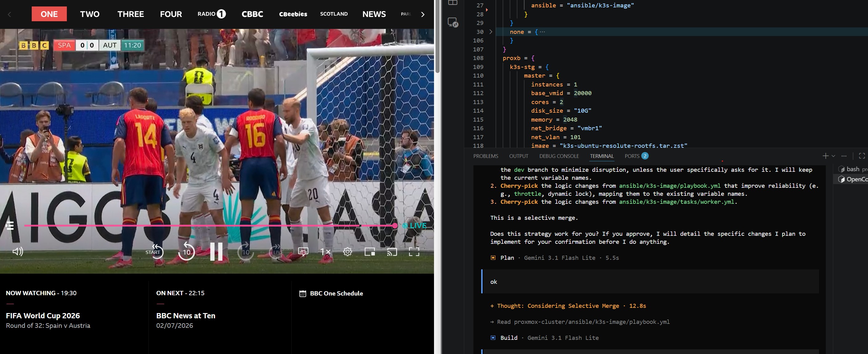Screen dimensions: 868x354
Task: Open BBC News at Ten programme
Action: [x=186, y=316]
